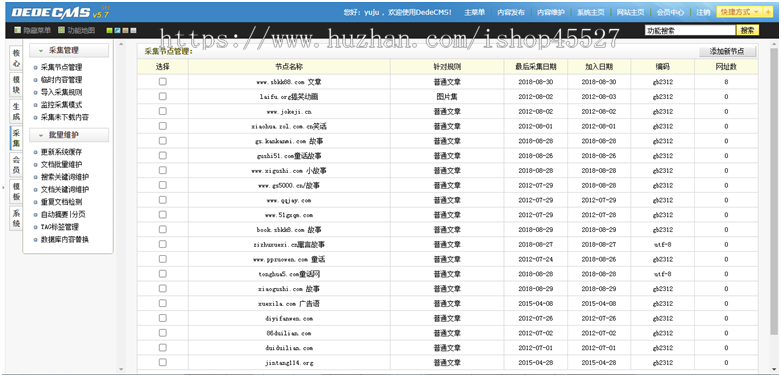Tick the checkbox for 86duilian.com
Screen dimensions: 781x377
click(162, 333)
